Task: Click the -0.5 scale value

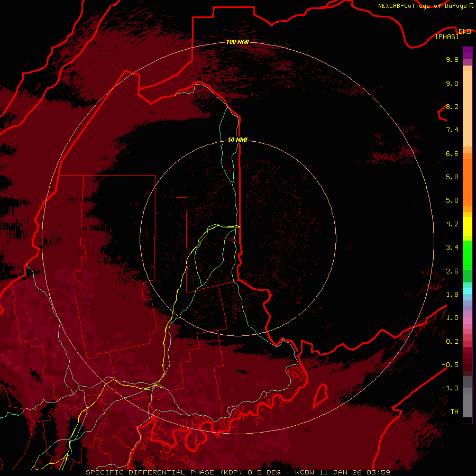Action: (450, 365)
